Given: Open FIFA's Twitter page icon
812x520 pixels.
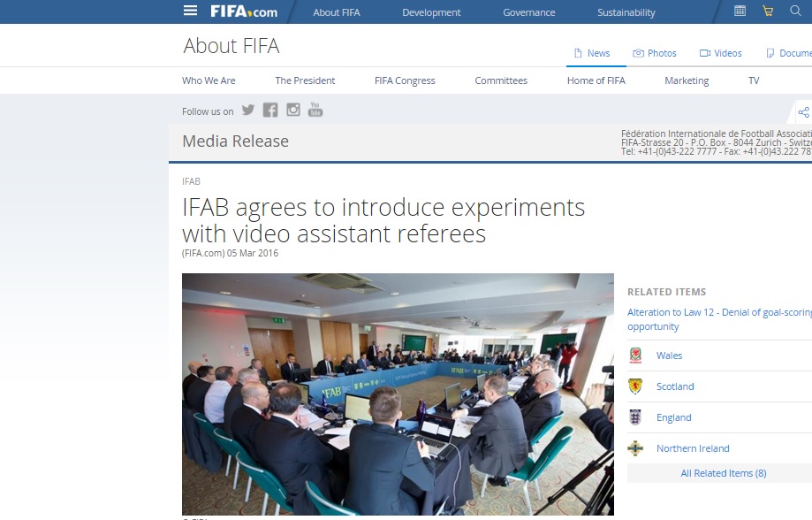Looking at the screenshot, I should pyautogui.click(x=248, y=110).
